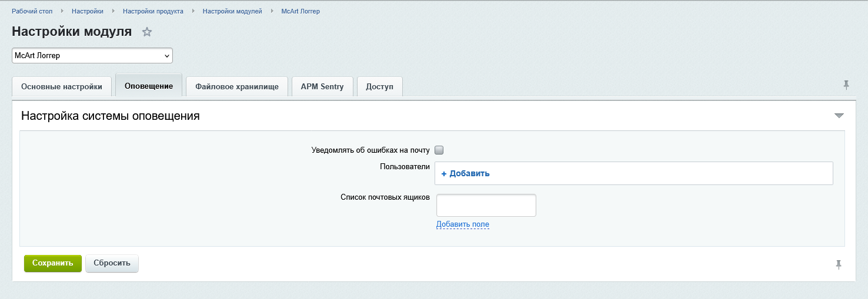This screenshot has height=299, width=868.
Task: Open the McArt Логгер module dropdown
Action: click(92, 56)
